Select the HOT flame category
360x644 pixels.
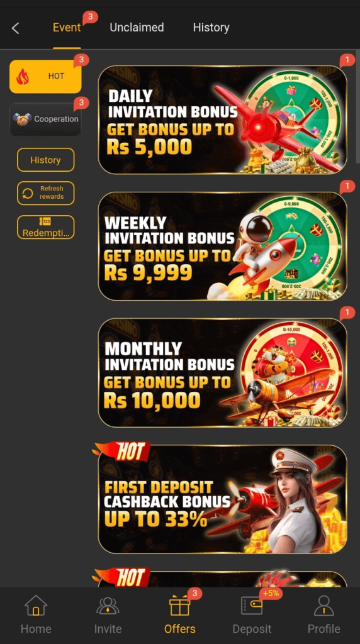[45, 76]
